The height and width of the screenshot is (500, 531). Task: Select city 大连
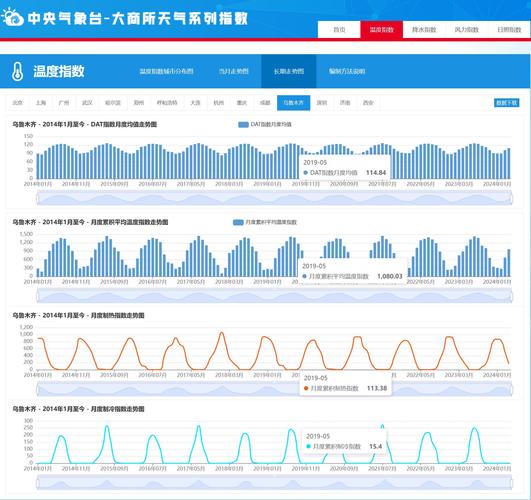(195, 103)
